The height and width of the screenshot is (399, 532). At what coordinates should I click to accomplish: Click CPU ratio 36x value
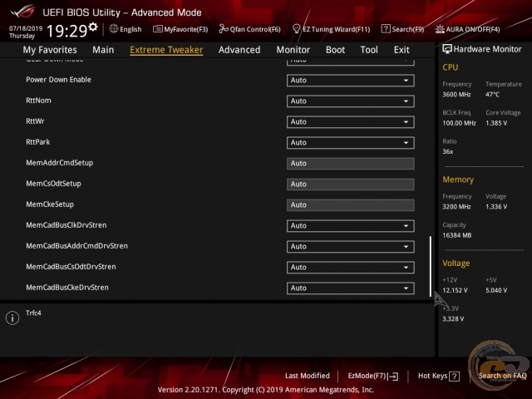click(x=447, y=151)
